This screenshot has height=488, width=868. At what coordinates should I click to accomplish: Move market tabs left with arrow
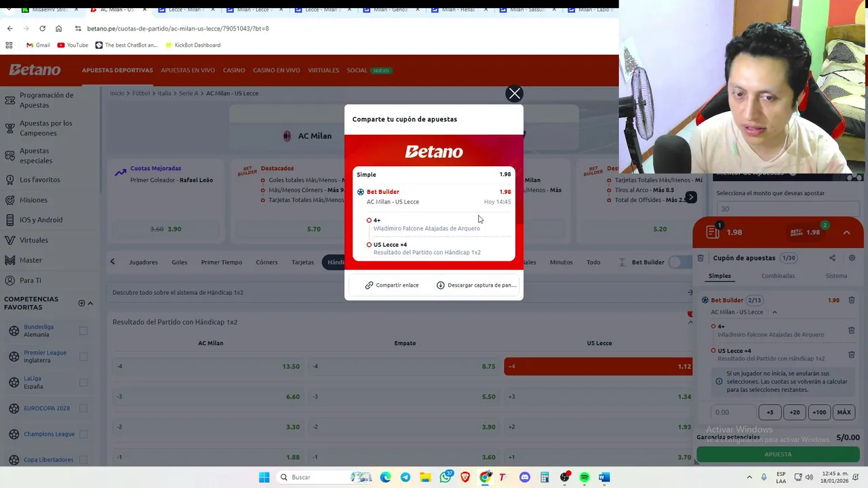coord(113,262)
